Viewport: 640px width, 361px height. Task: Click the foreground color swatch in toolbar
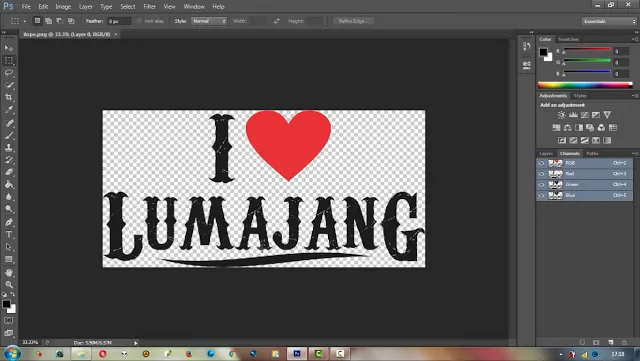tap(6, 304)
